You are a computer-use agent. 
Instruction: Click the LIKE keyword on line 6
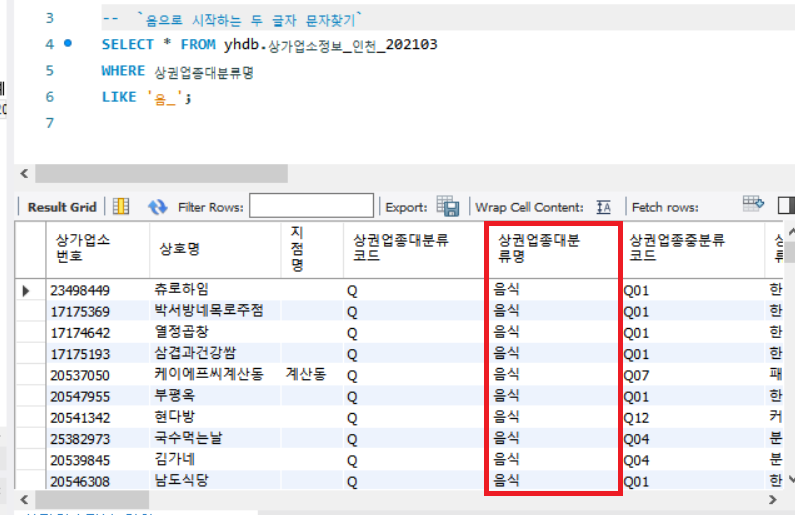tap(119, 97)
